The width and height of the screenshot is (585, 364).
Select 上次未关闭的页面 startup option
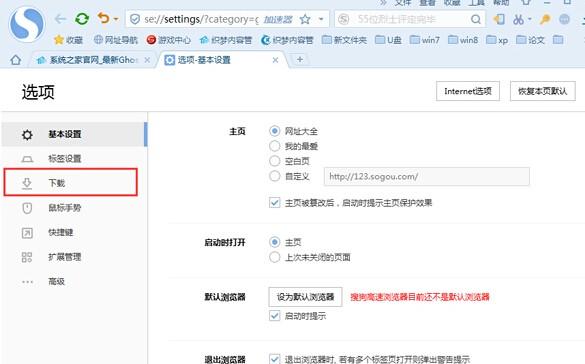click(x=275, y=257)
